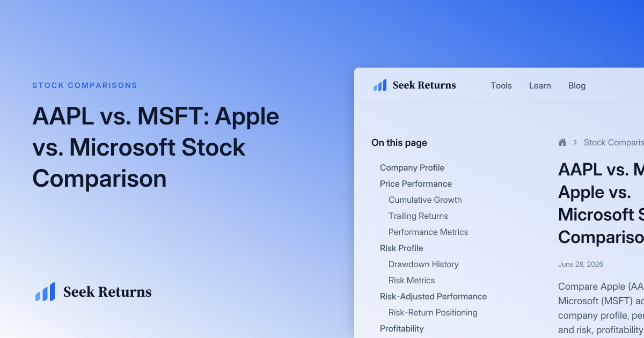Screen dimensions: 644x338
Task: Open the Tools menu in navbar
Action: (501, 85)
